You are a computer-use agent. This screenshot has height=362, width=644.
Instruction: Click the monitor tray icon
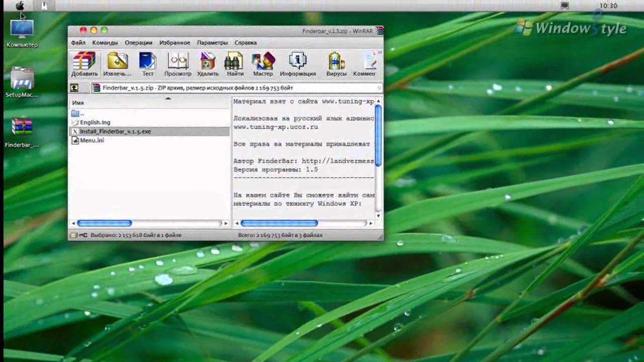[x=565, y=6]
